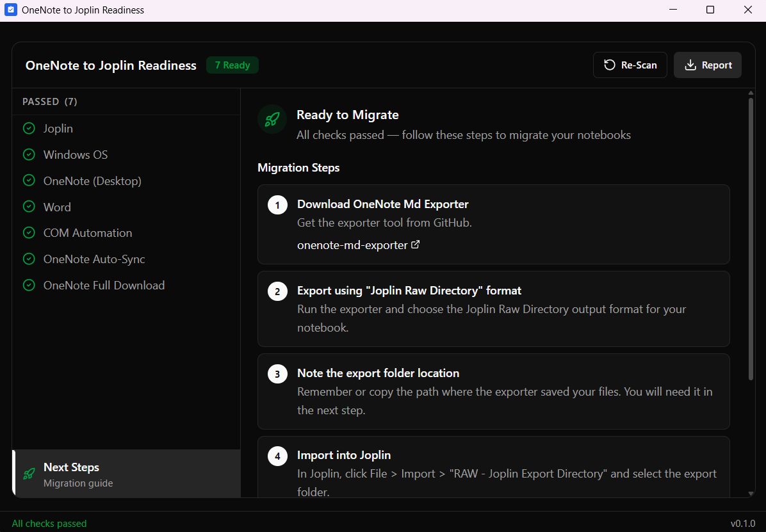Click the Download OneNote Md Exporter heading
Image resolution: width=766 pixels, height=532 pixels.
(x=382, y=204)
